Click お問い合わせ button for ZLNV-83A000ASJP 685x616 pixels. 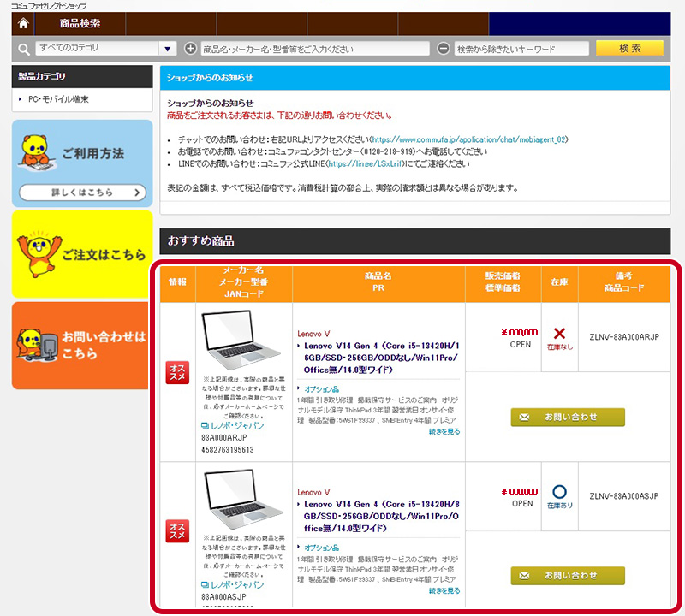tap(568, 576)
